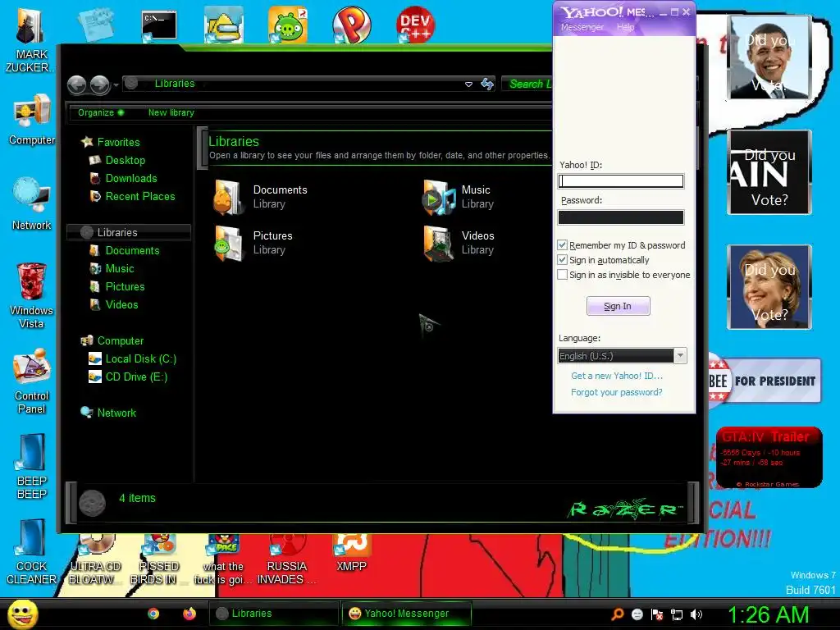Launch the Dev C++ desktop shortcut

pyautogui.click(x=415, y=25)
